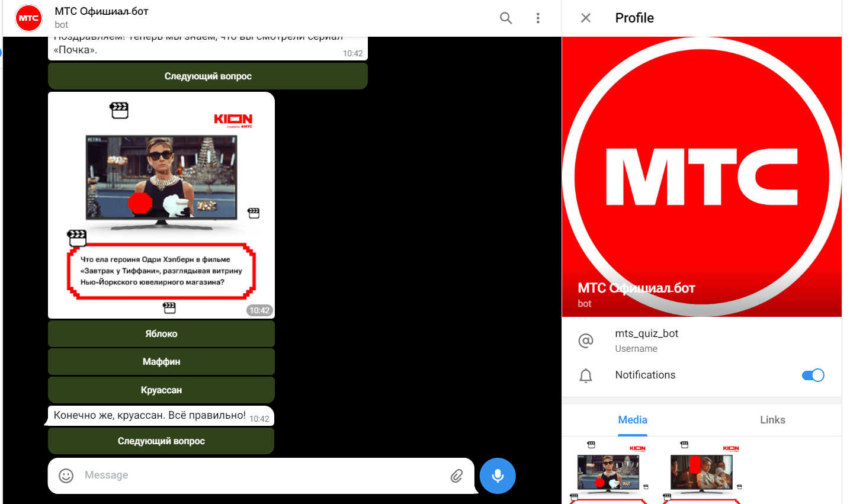
Task: Click the bottom Следующий вопрос button
Action: click(161, 441)
